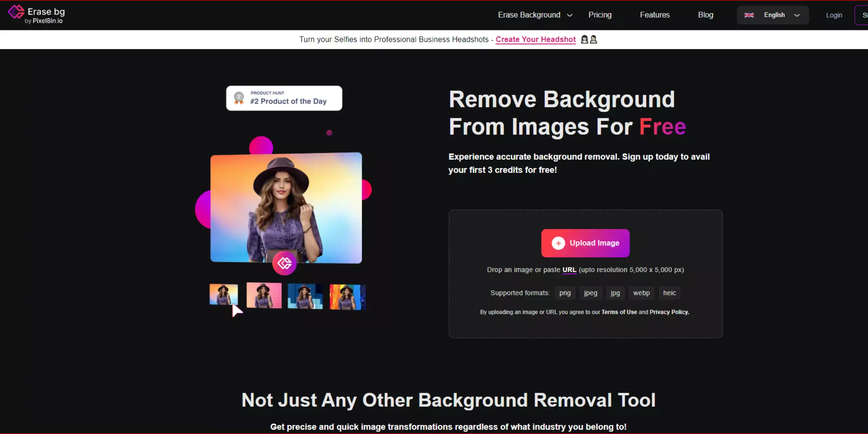Click the jpeg format tag

point(591,293)
